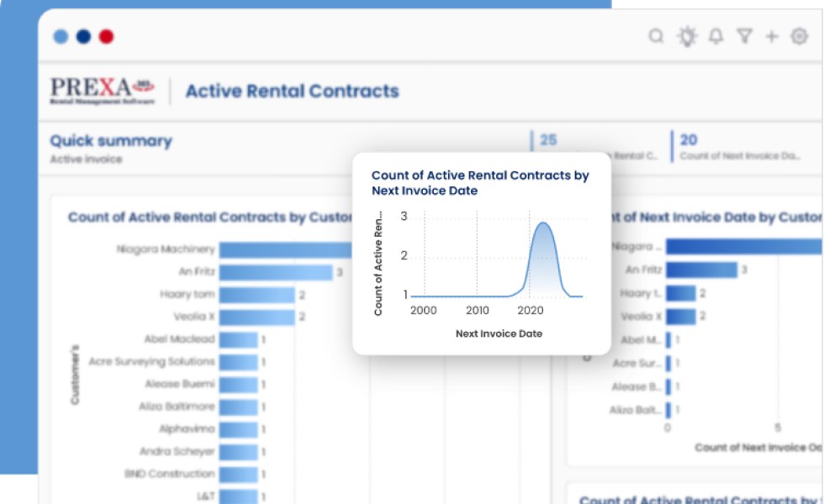This screenshot has width=824, height=504.
Task: Click the light blue window dot
Action: tap(61, 36)
